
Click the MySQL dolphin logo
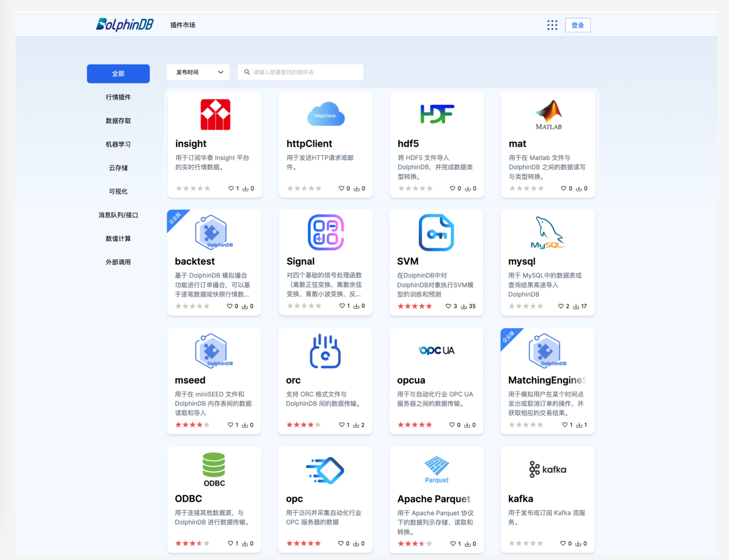pyautogui.click(x=547, y=232)
